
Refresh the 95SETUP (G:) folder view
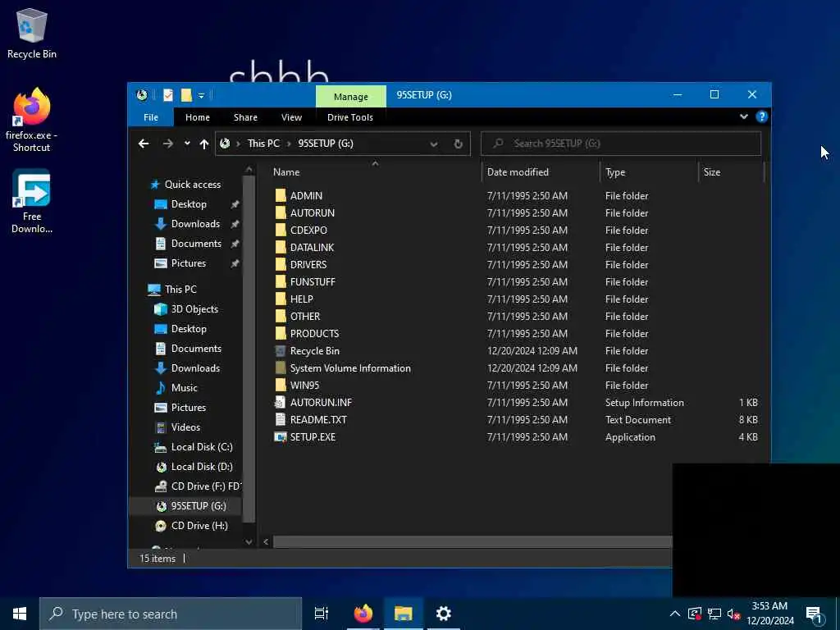click(x=458, y=144)
